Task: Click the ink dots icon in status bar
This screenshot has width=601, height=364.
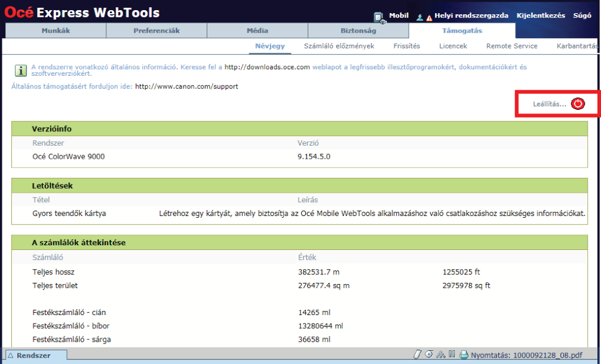Action: [441, 355]
